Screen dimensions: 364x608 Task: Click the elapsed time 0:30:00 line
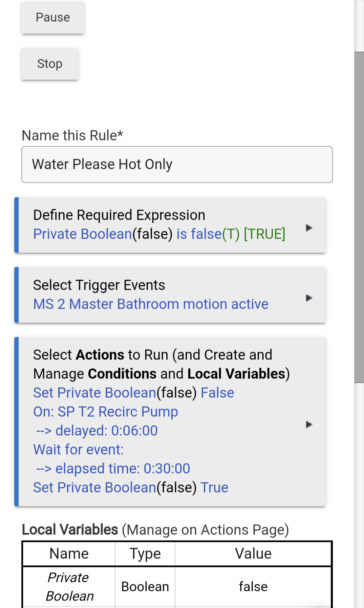coord(113,469)
